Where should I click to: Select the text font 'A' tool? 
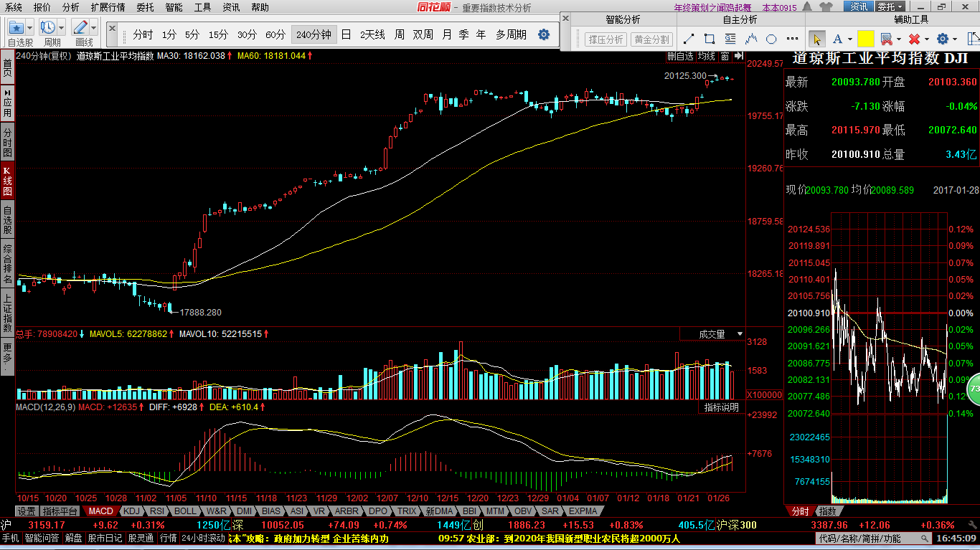[837, 39]
